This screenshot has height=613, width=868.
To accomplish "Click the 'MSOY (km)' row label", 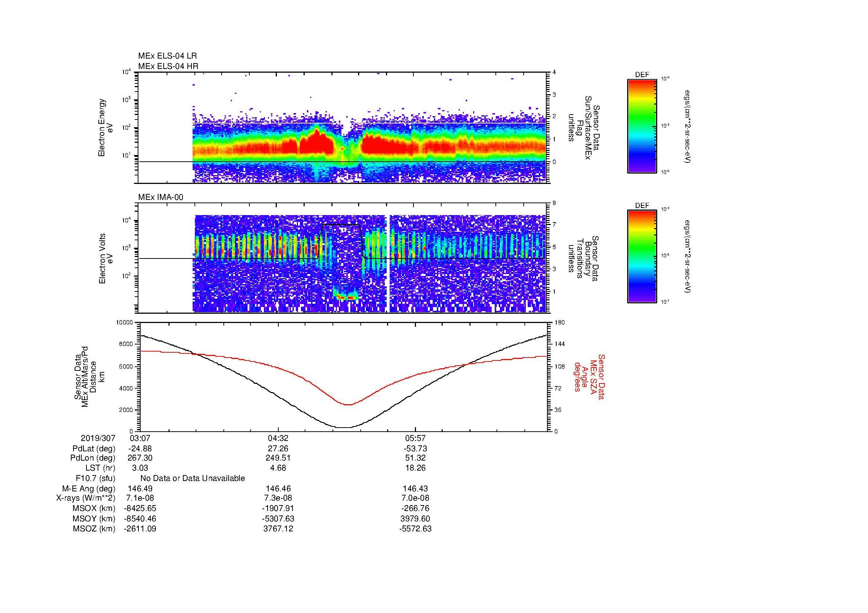I will pos(94,518).
